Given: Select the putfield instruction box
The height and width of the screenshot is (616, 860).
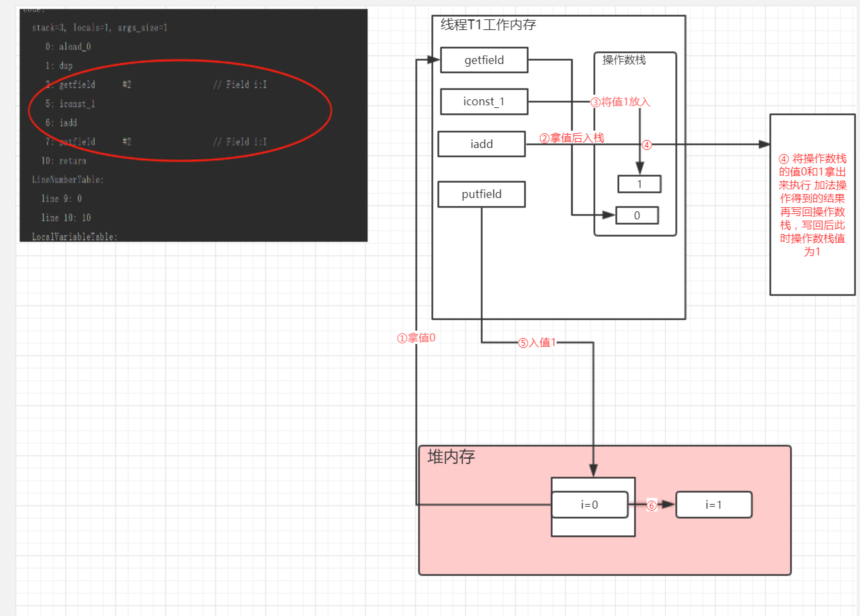Looking at the screenshot, I should coord(481,194).
